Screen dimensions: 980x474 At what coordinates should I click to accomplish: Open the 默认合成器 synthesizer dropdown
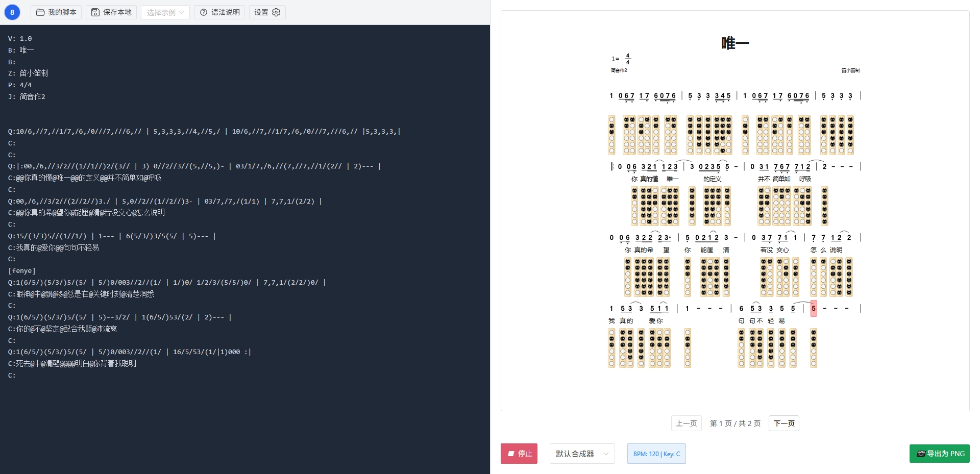581,454
